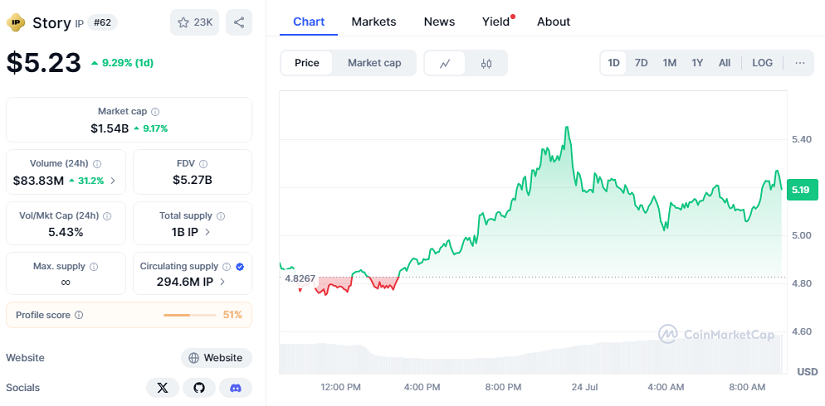Image resolution: width=825 pixels, height=406 pixels.
Task: Click the verified circulating supply badge
Action: (x=240, y=267)
